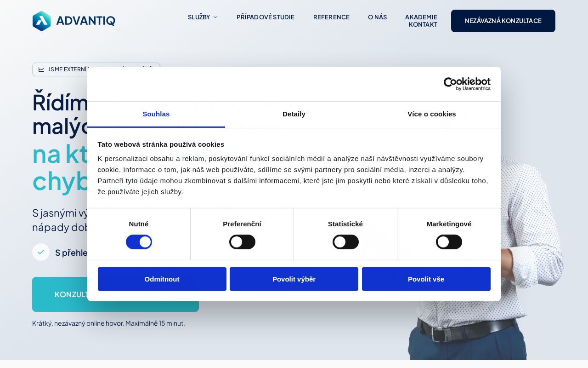Viewport: 588px width, 368px height.
Task: Open Případové studie menu item
Action: pyautogui.click(x=266, y=17)
